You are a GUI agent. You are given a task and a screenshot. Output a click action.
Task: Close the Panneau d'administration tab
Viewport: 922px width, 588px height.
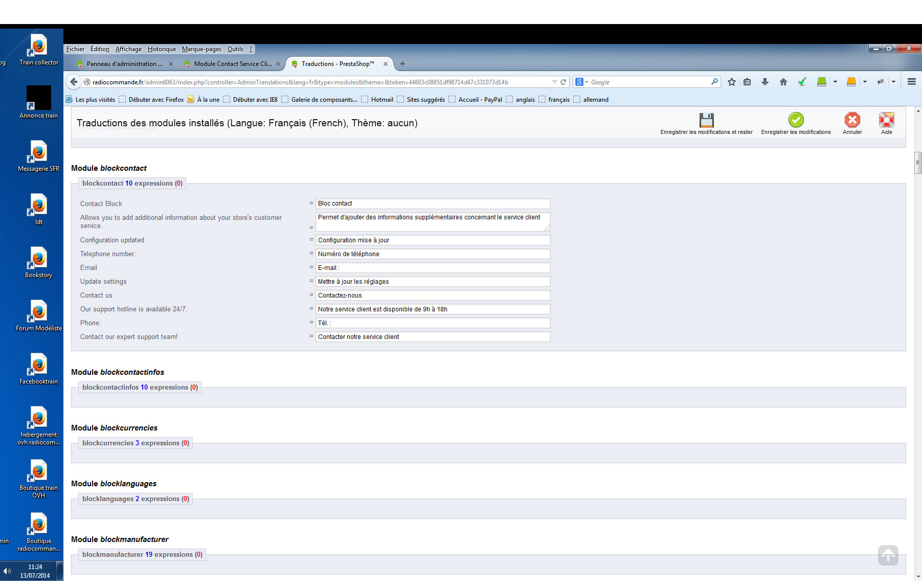[171, 64]
